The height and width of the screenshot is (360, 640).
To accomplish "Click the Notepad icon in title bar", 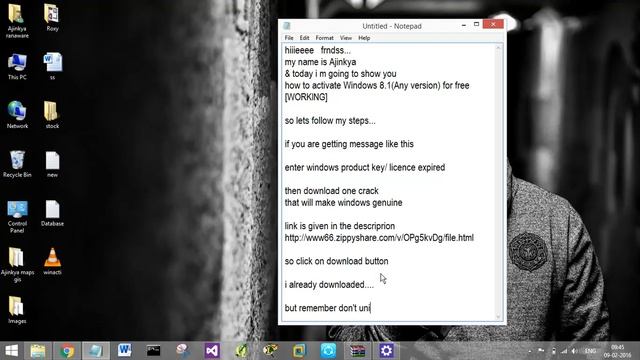I will [x=287, y=26].
